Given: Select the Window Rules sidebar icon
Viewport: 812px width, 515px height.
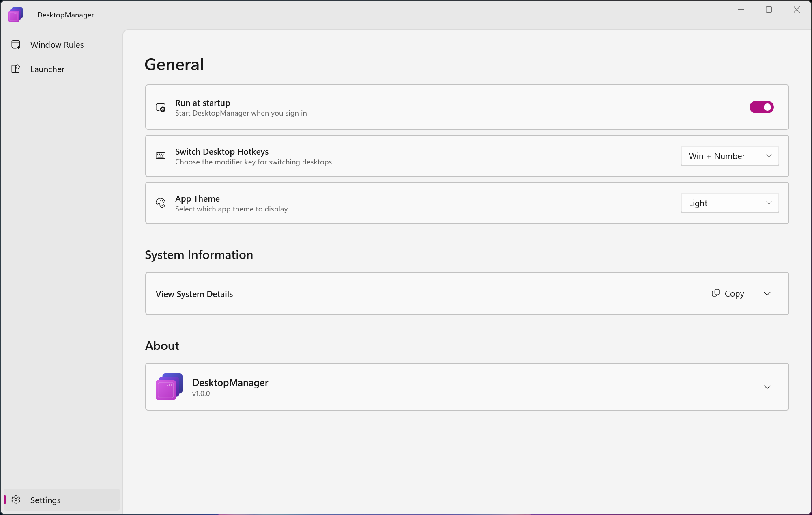Looking at the screenshot, I should point(16,45).
